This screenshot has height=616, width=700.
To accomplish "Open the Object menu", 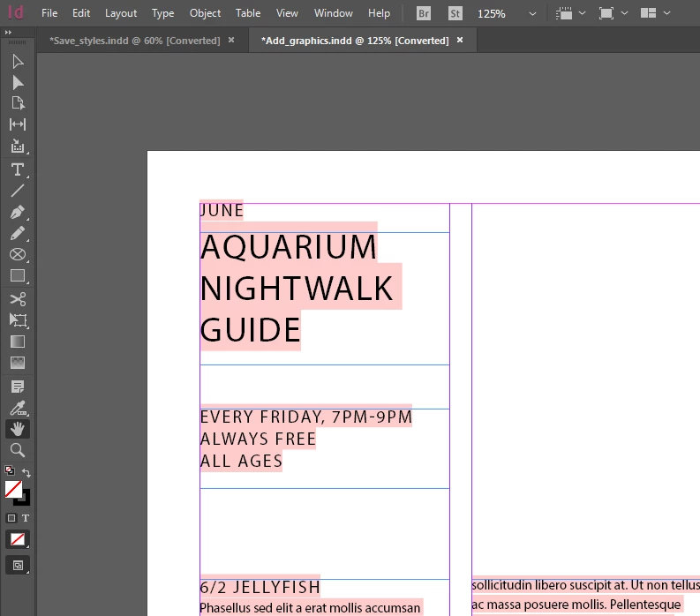I will (x=206, y=13).
